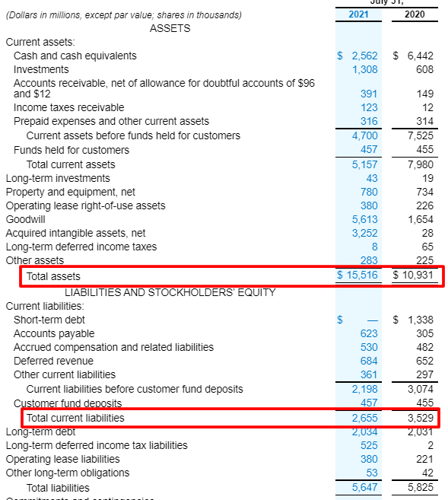Click 'Current assets before funds held for customers'
This screenshot has height=500, width=448.
[x=133, y=135]
